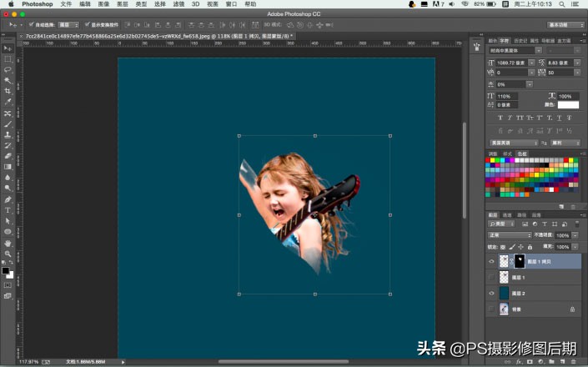Open the font family dropdown
588x367 pixels.
514,51
